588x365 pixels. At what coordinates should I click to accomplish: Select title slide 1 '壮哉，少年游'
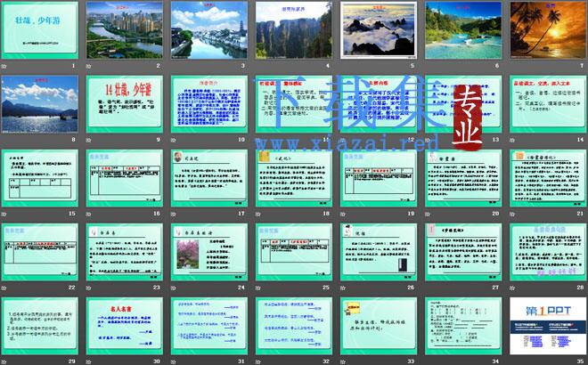40,30
